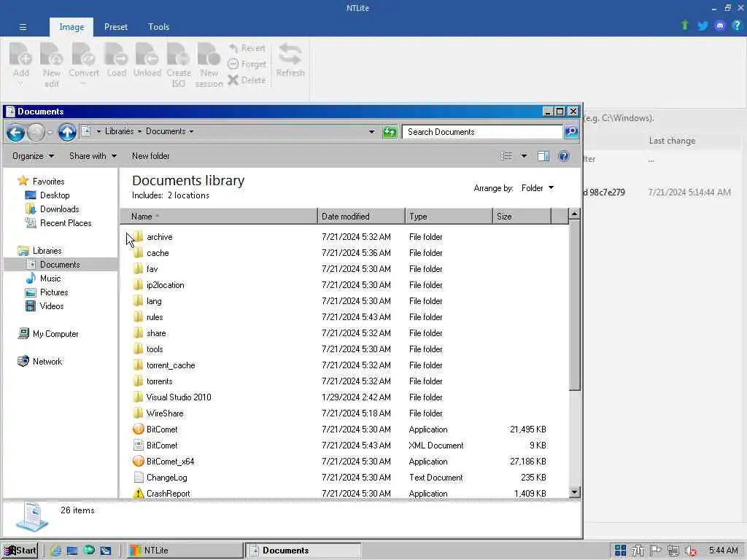Click the Start button on taskbar
Image resolution: width=747 pixels, height=560 pixels.
(x=20, y=551)
